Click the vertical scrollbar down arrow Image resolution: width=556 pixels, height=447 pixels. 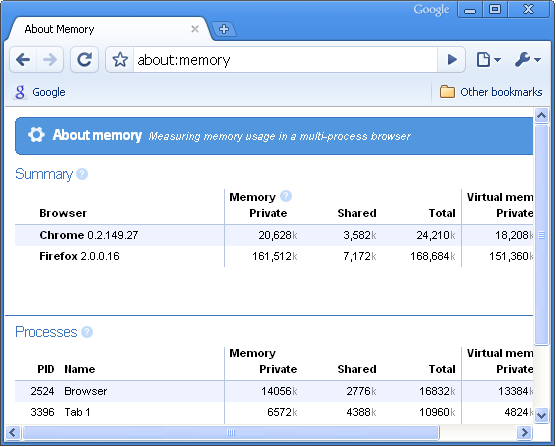click(x=541, y=414)
